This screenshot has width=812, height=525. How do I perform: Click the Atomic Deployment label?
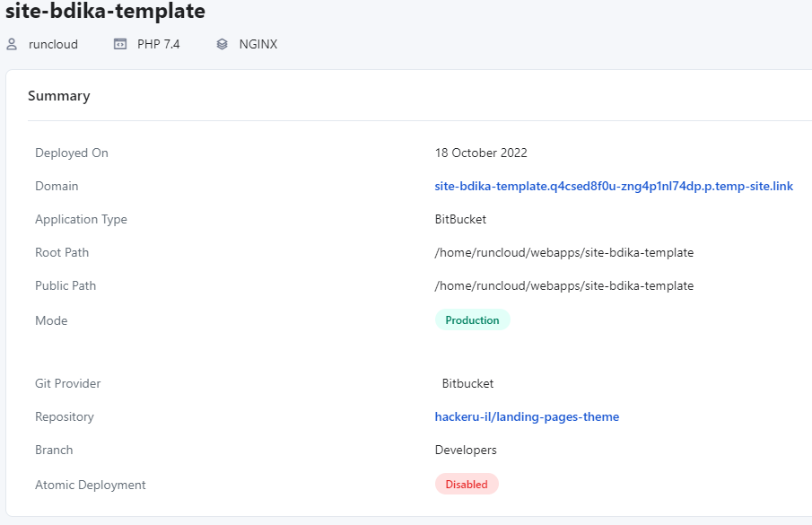[x=90, y=486]
